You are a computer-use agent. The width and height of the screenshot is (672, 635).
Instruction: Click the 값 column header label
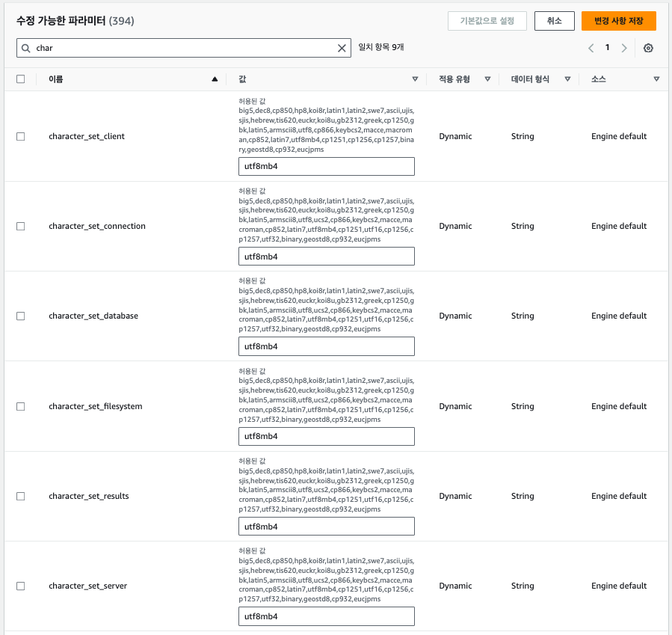coord(242,79)
